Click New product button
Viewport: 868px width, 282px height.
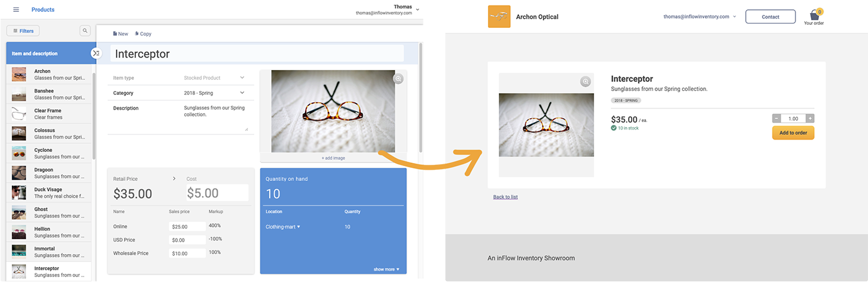click(120, 33)
